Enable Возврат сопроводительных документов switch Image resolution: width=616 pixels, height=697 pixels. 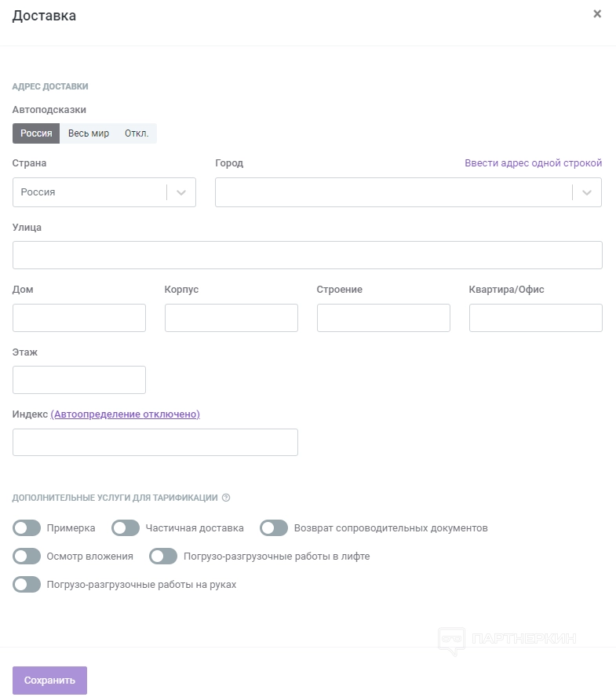pyautogui.click(x=274, y=528)
